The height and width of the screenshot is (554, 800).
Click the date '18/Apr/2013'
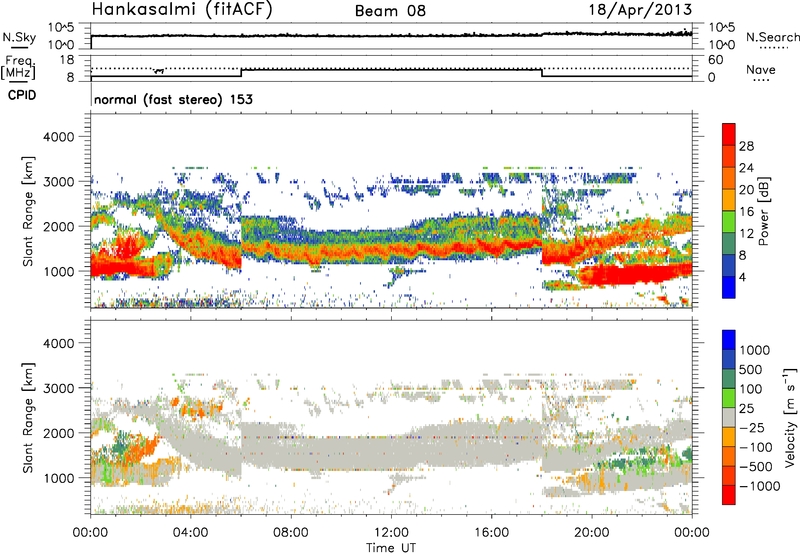[641, 9]
